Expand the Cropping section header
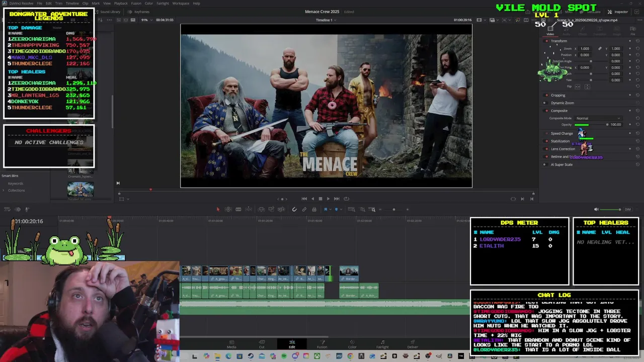This screenshot has height=362, width=644. tap(558, 95)
